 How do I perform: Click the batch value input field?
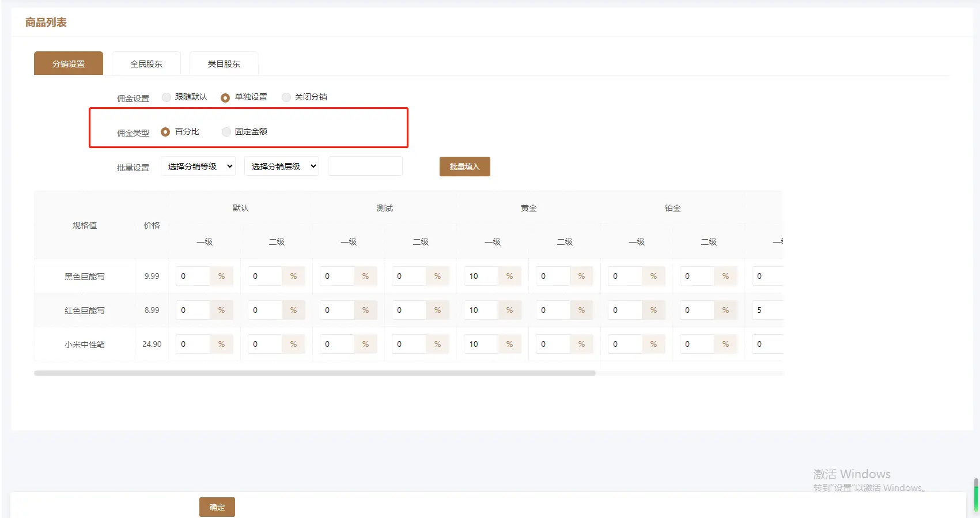(x=365, y=167)
